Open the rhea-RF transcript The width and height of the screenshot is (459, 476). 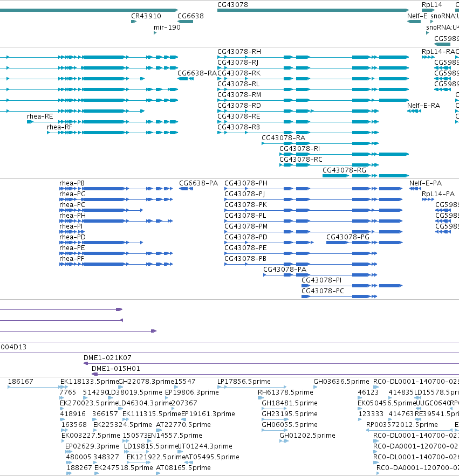pos(112,133)
